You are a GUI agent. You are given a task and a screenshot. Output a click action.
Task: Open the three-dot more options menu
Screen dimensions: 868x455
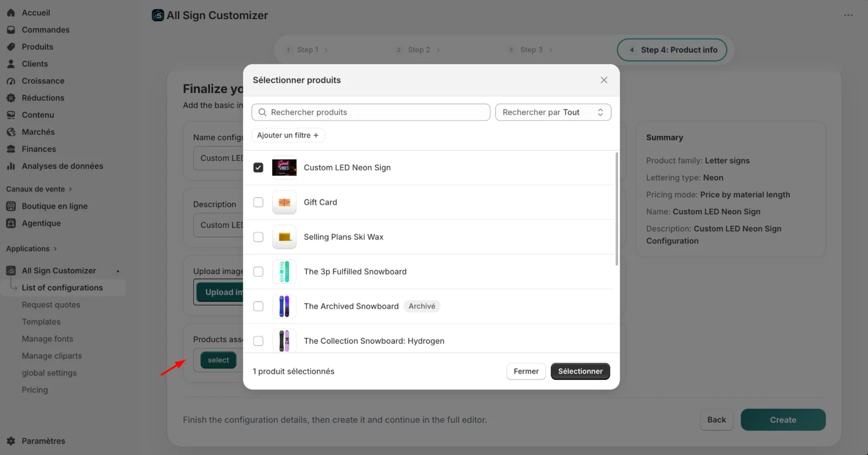coord(848,15)
